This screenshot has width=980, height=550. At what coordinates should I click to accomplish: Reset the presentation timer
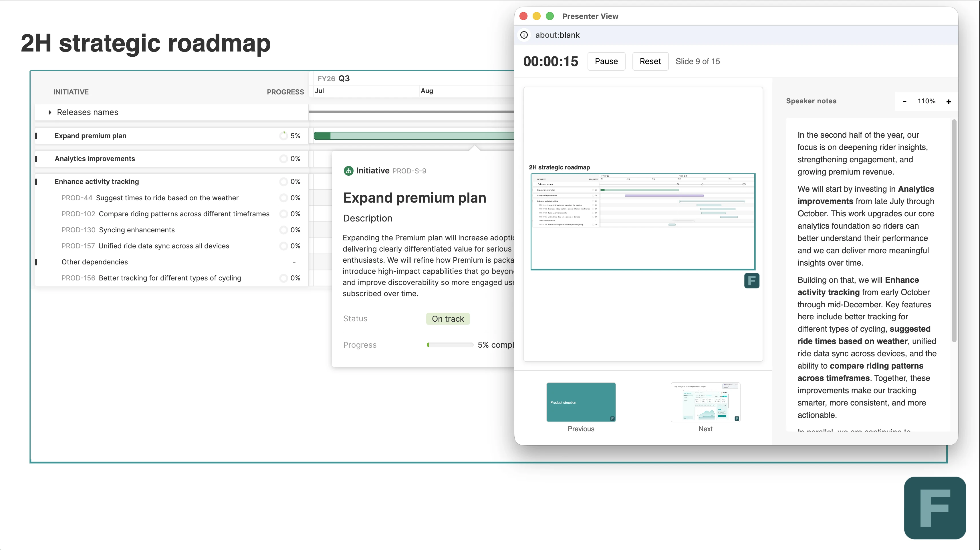[650, 61]
